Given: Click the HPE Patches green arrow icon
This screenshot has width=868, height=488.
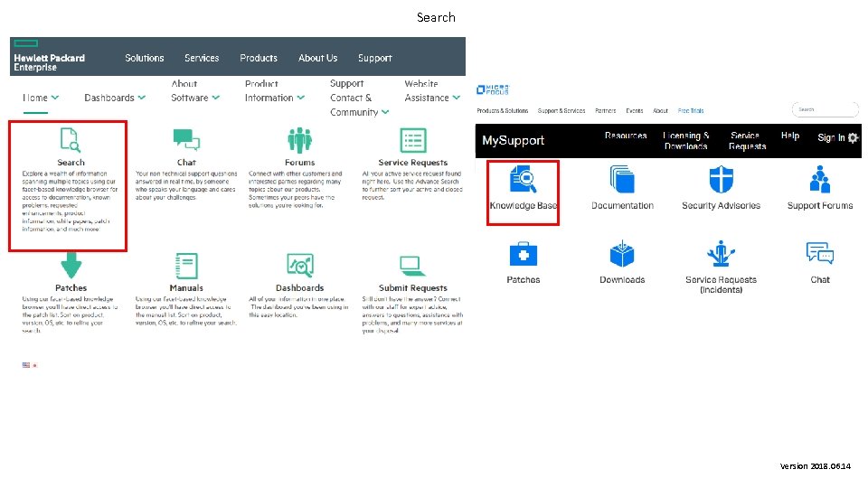Looking at the screenshot, I should pos(71,265).
